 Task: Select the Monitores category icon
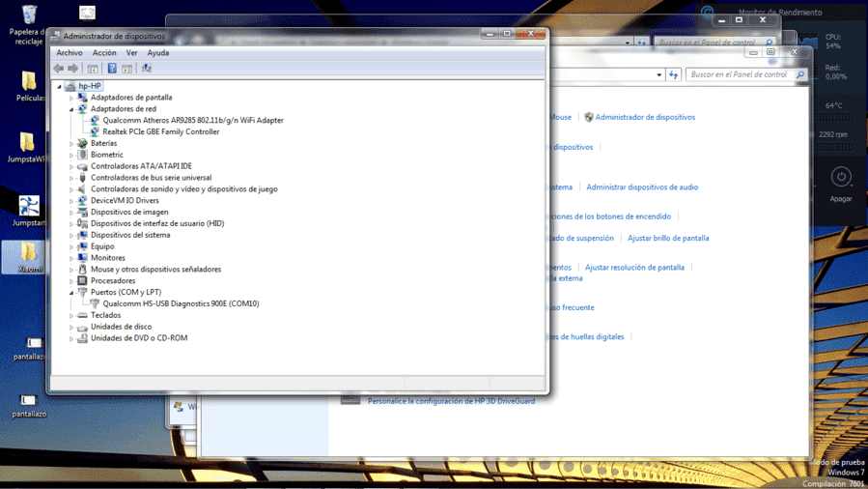coord(82,258)
